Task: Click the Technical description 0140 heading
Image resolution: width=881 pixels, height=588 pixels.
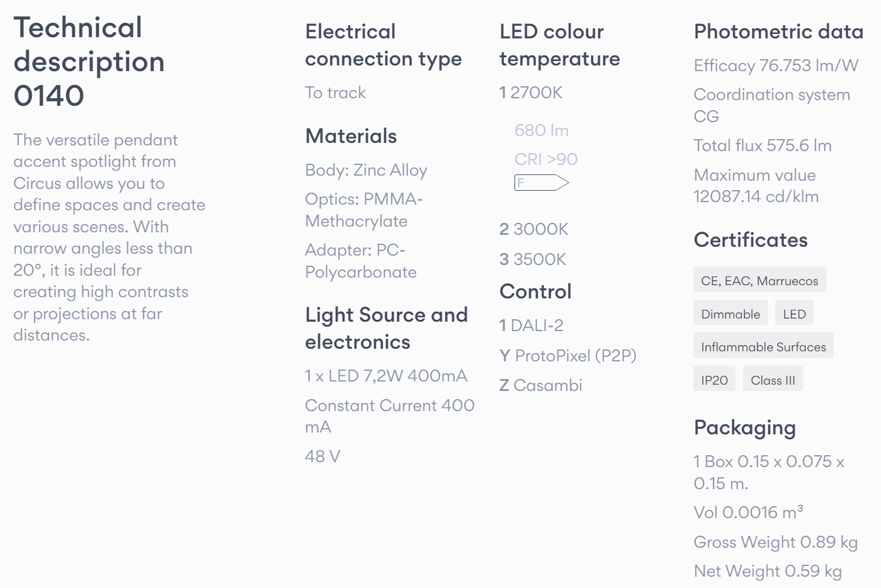Action: coord(89,62)
